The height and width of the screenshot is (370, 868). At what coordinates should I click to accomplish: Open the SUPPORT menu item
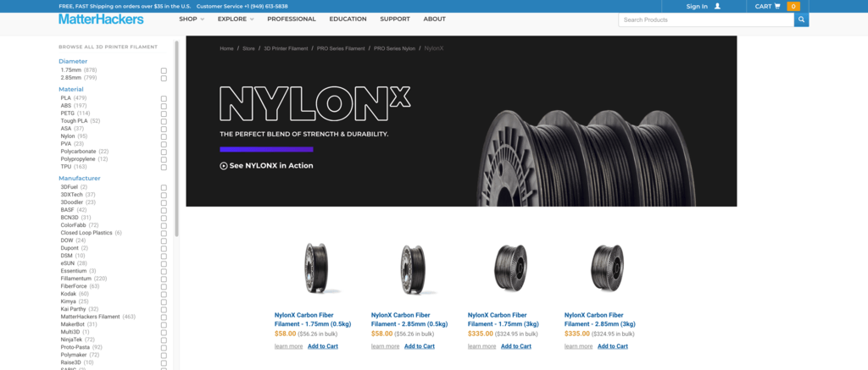pos(395,19)
